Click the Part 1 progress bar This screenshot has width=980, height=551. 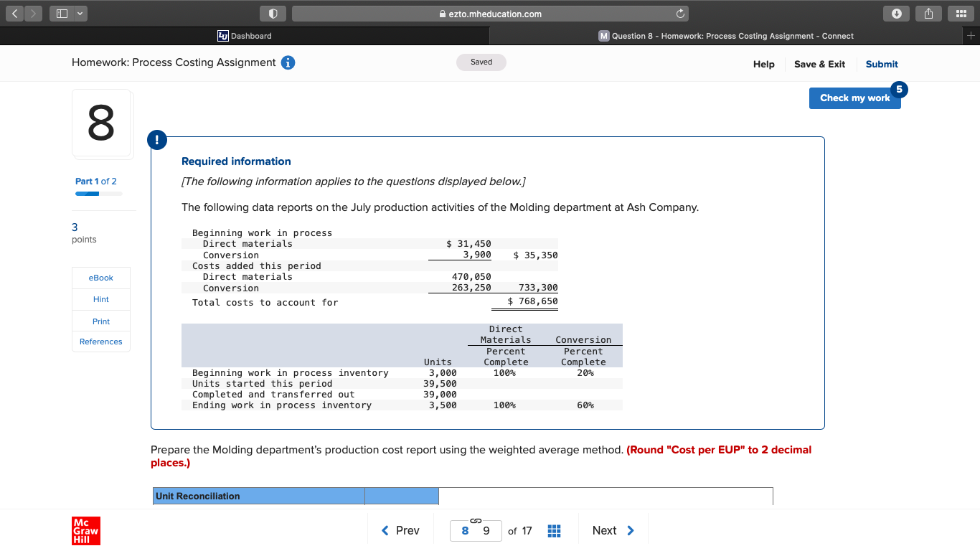pos(98,192)
